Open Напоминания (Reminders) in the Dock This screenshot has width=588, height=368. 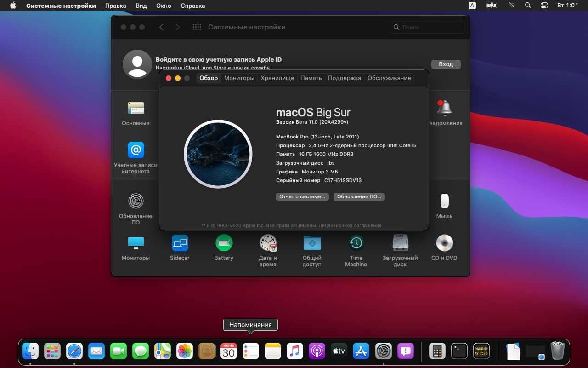point(251,351)
